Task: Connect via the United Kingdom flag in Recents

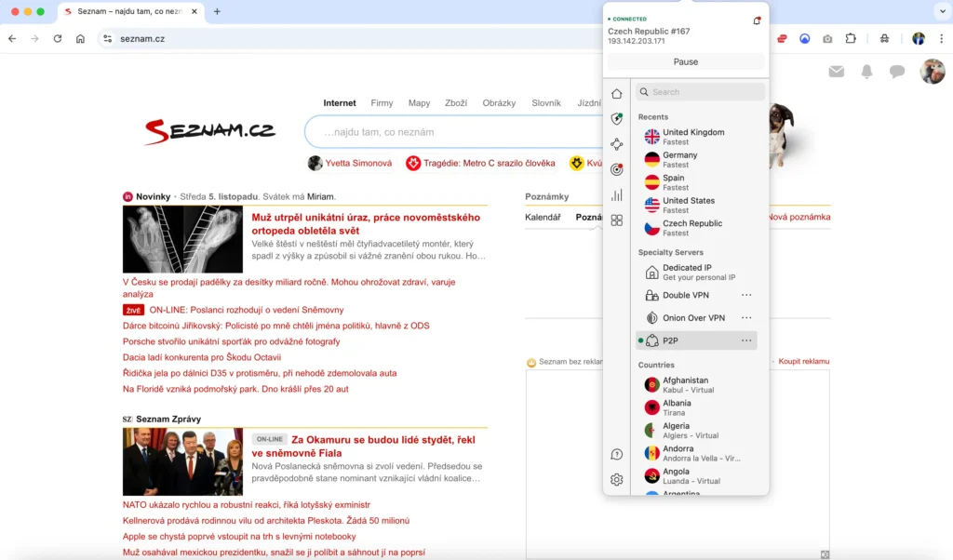Action: pos(651,136)
